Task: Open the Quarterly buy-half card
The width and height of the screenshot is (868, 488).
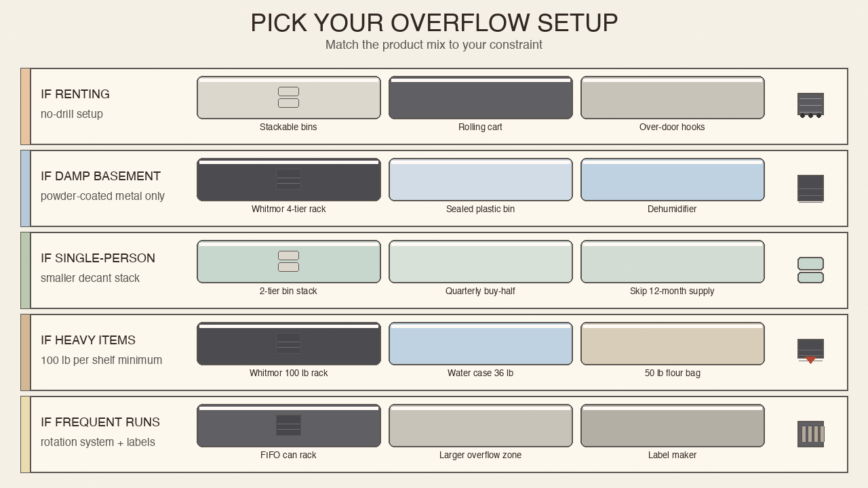Action: click(481, 262)
